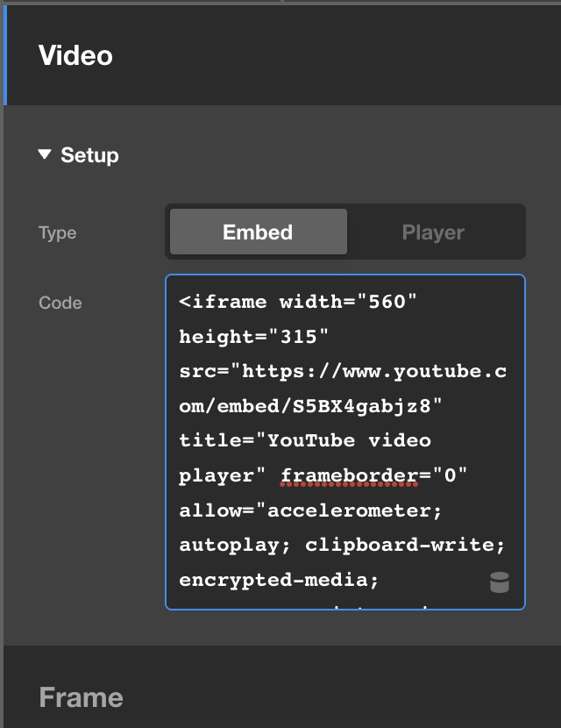Switch video Type to Player
Viewport: 561px width, 728px height.
(x=433, y=232)
